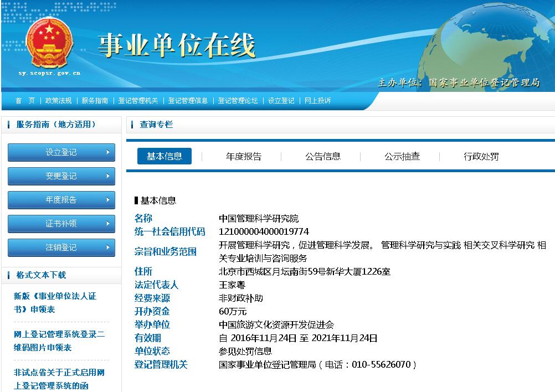Click 住所 field label
Image resolution: width=555 pixels, height=392 pixels.
pos(143,271)
